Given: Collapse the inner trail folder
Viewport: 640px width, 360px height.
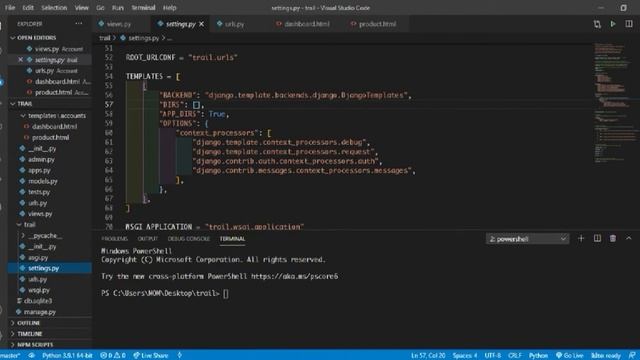Looking at the screenshot, I should pyautogui.click(x=30, y=224).
